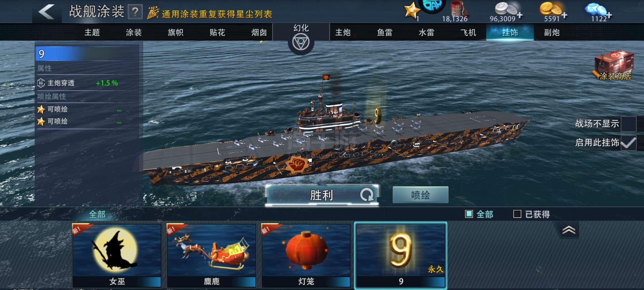Check the 已获得 filter box
The image size is (644, 290).
coord(517,214)
